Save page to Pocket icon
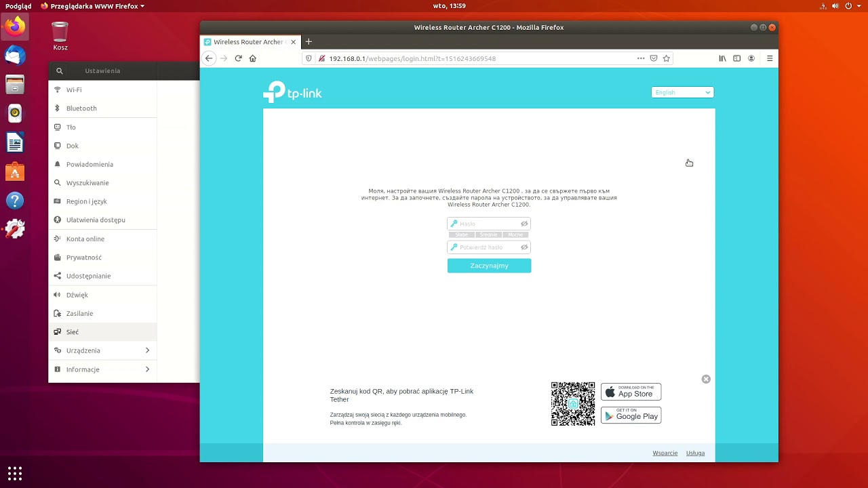This screenshot has height=488, width=868. coord(654,58)
